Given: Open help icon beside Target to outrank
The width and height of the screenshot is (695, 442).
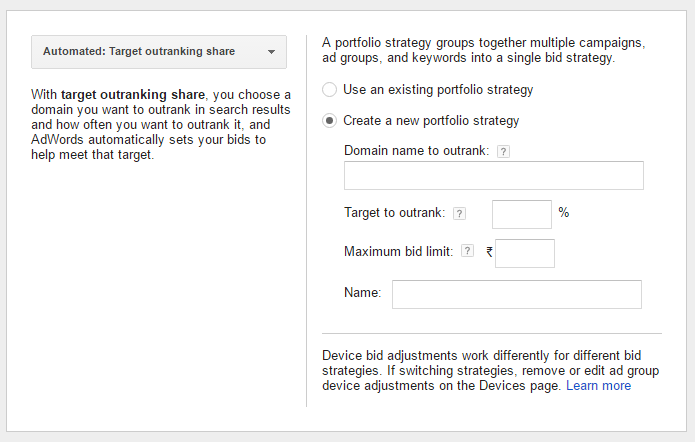Looking at the screenshot, I should pos(459,214).
